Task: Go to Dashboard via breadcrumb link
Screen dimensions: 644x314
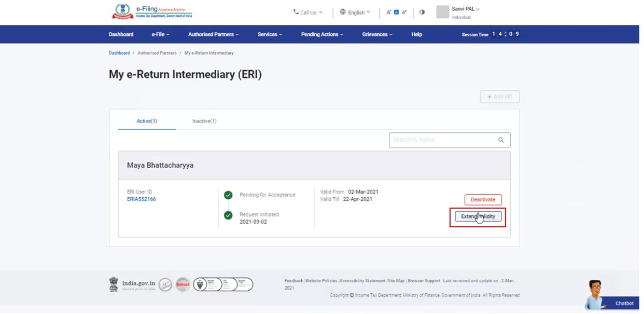Action: (119, 53)
